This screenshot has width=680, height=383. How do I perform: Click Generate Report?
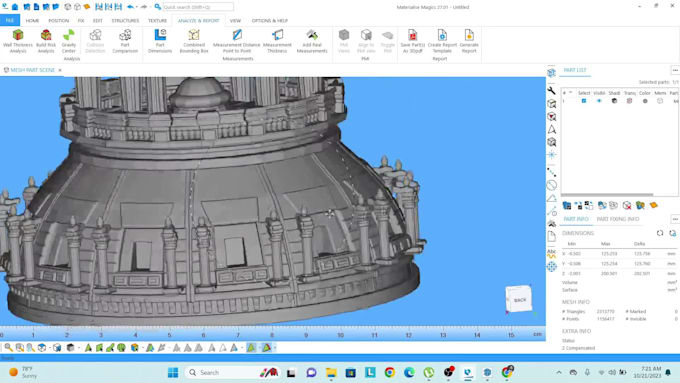[x=469, y=41]
